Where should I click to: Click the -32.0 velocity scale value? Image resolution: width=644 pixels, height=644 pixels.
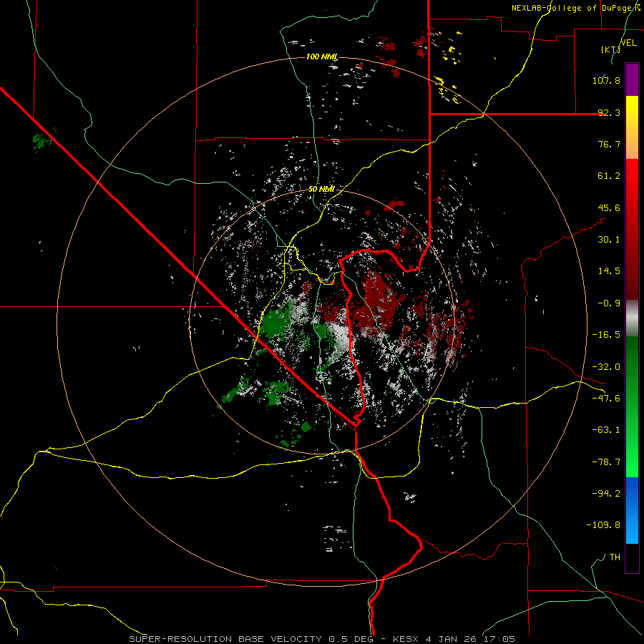pos(606,367)
